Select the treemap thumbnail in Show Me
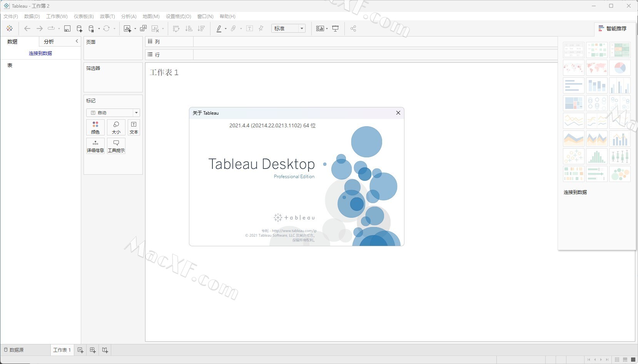Viewport: 638px width, 364px height. pyautogui.click(x=574, y=103)
